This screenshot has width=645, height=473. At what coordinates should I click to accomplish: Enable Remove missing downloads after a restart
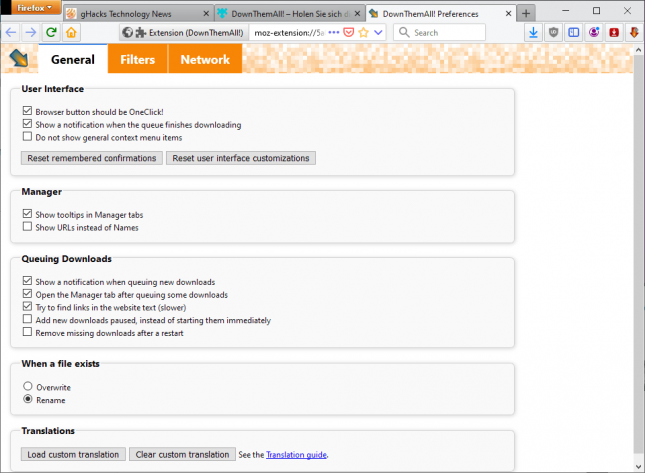(x=27, y=332)
